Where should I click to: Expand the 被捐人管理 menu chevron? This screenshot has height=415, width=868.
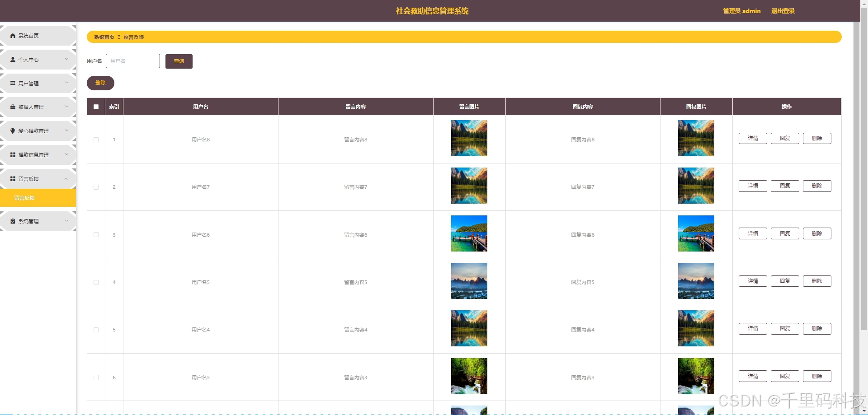pyautogui.click(x=66, y=107)
